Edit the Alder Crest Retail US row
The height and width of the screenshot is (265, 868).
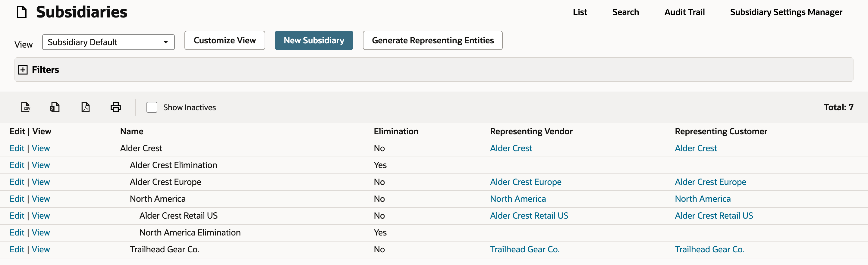17,216
